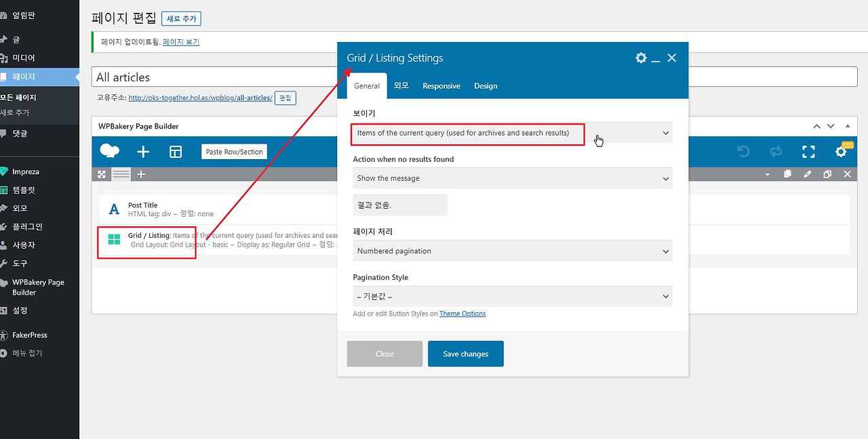Click into 결과 없음 message field
The width and height of the screenshot is (868, 439).
tap(400, 205)
